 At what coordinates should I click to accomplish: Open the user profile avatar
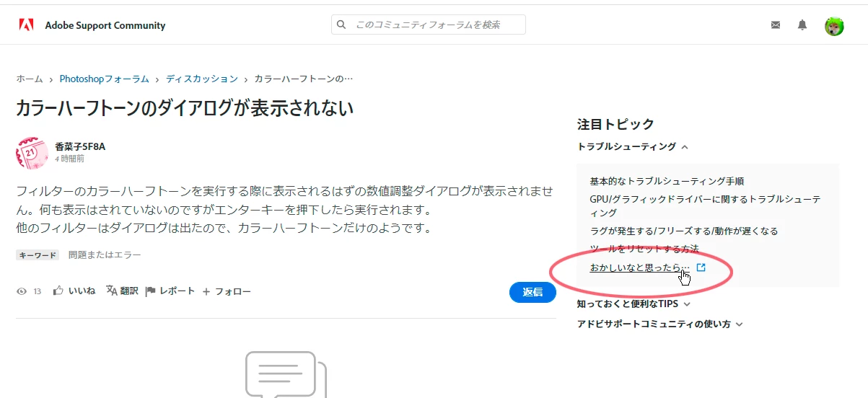coord(834,26)
